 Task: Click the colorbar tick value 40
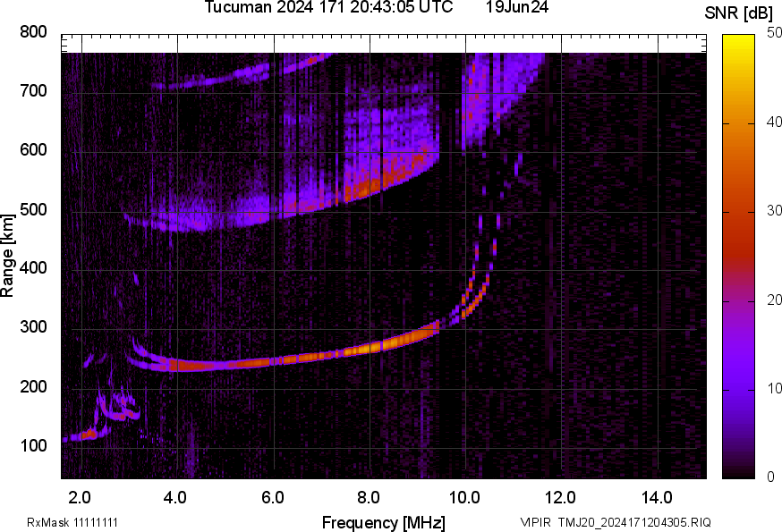pyautogui.click(x=774, y=122)
